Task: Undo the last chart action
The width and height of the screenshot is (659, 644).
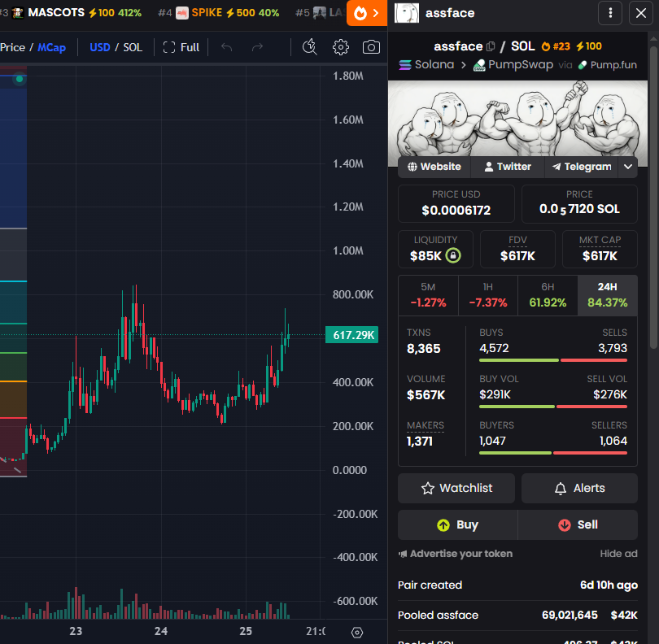Action: [x=226, y=47]
